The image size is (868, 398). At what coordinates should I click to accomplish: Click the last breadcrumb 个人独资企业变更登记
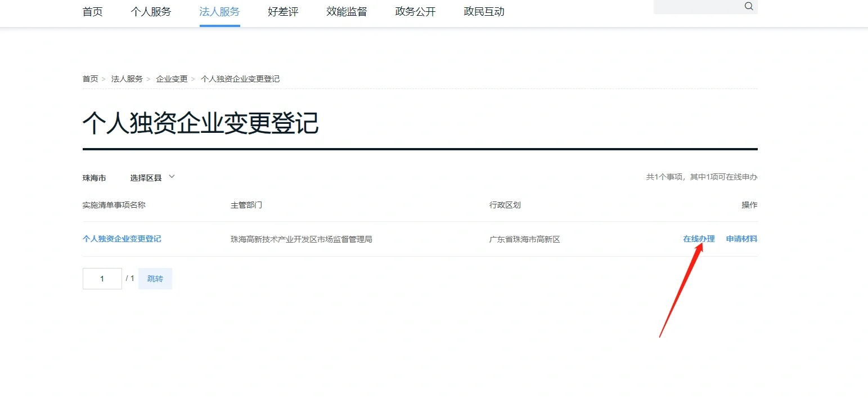[x=240, y=79]
